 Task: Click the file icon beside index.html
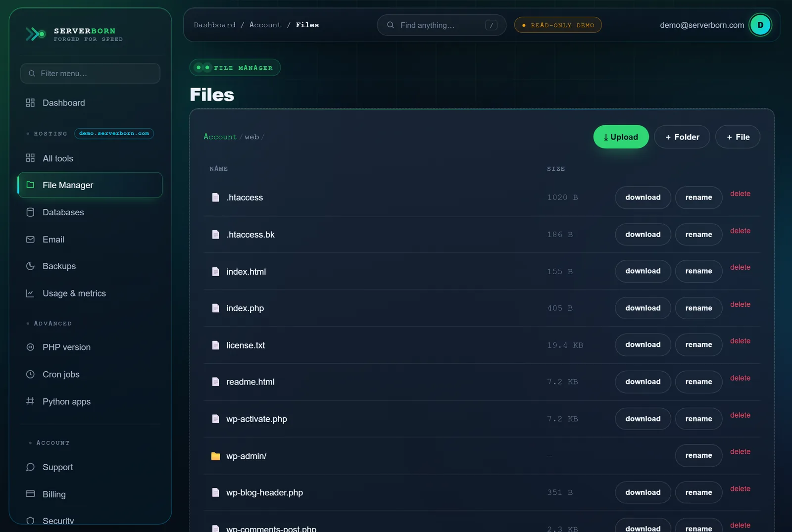tap(216, 271)
